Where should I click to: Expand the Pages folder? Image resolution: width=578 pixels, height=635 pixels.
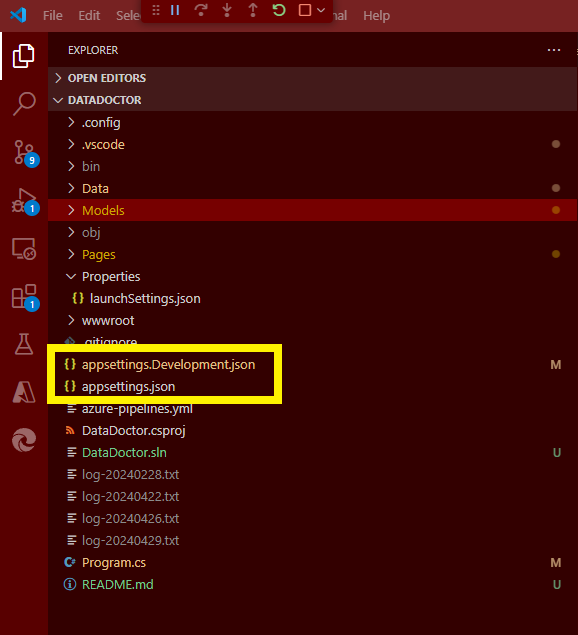pyautogui.click(x=312, y=254)
